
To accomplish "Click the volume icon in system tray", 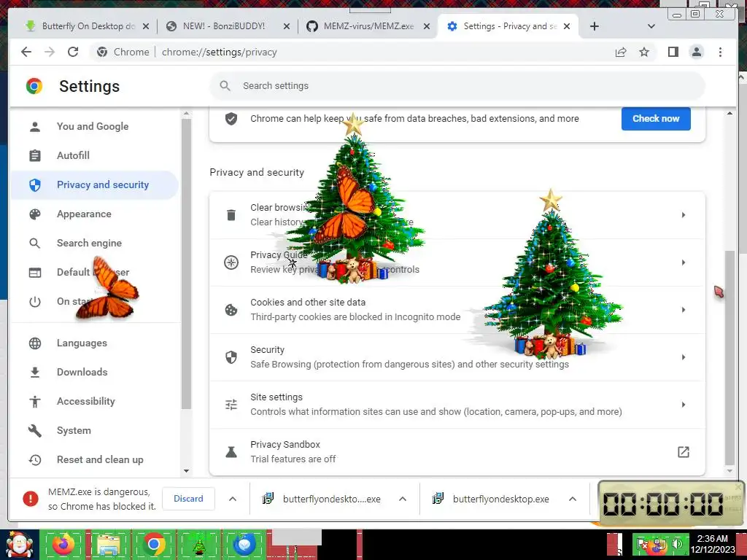I will click(x=677, y=544).
